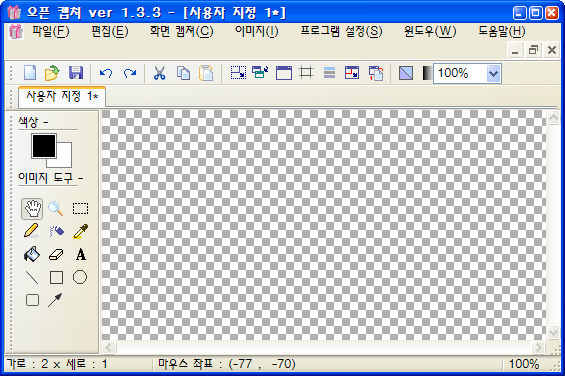
Task: Save using the floppy disk icon
Action: coord(76,73)
